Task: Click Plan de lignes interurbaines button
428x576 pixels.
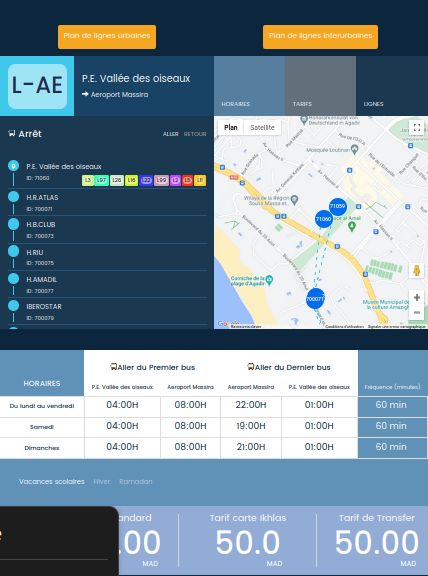Action: tap(320, 37)
